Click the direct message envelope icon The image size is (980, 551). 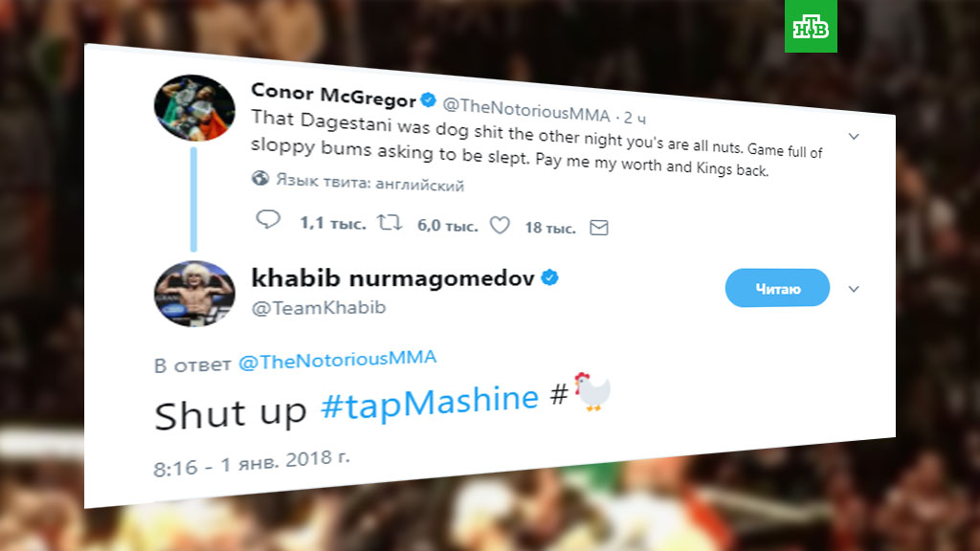599,228
